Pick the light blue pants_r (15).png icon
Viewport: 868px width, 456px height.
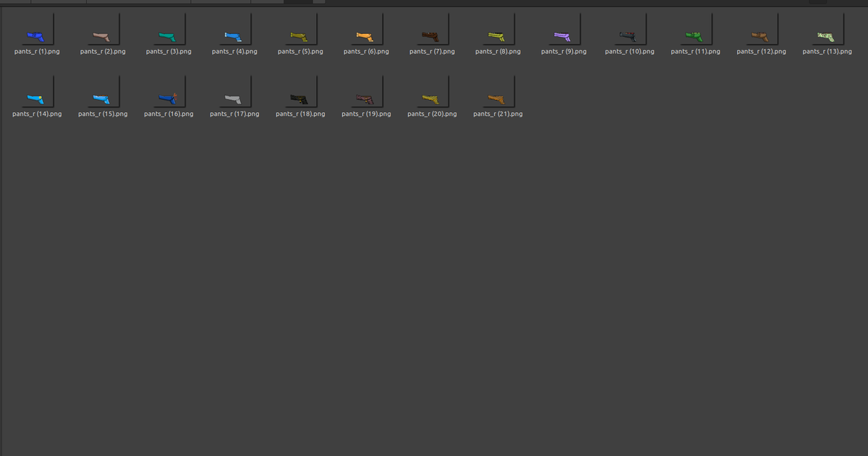tap(103, 92)
